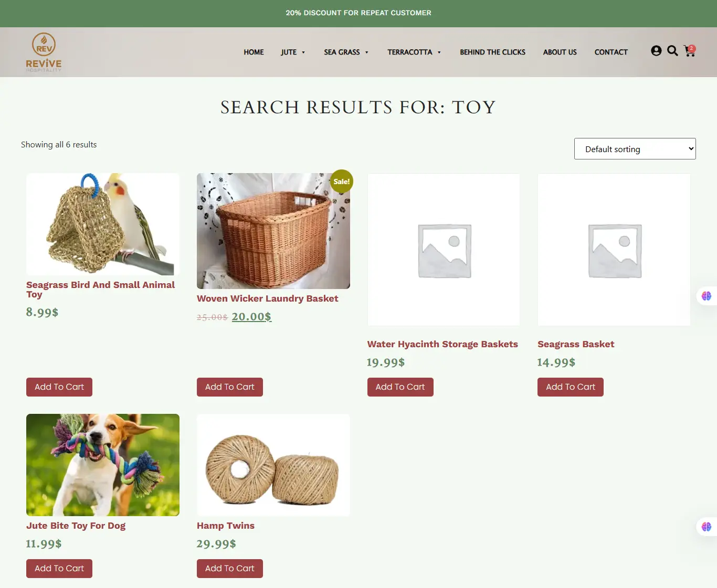The height and width of the screenshot is (588, 717).
Task: Click the Sale badge on wicker basket
Action: pos(342,181)
